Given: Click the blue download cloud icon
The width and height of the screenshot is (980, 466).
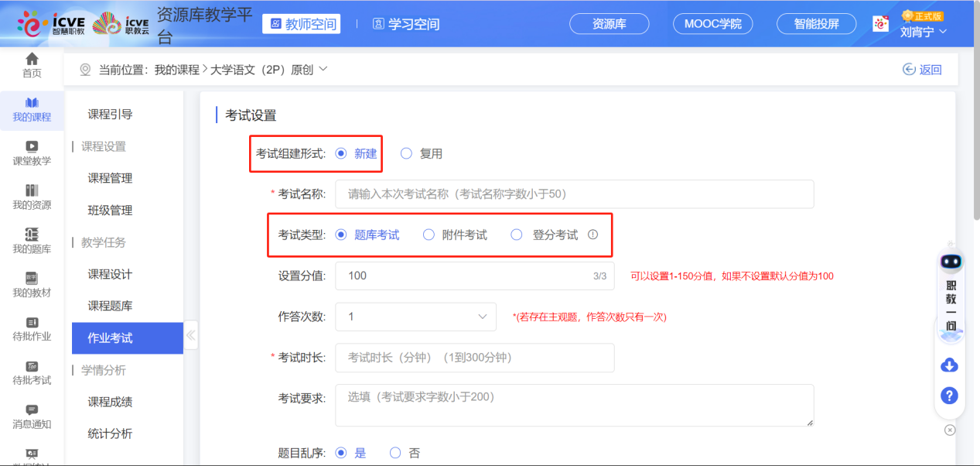Looking at the screenshot, I should coord(950,365).
